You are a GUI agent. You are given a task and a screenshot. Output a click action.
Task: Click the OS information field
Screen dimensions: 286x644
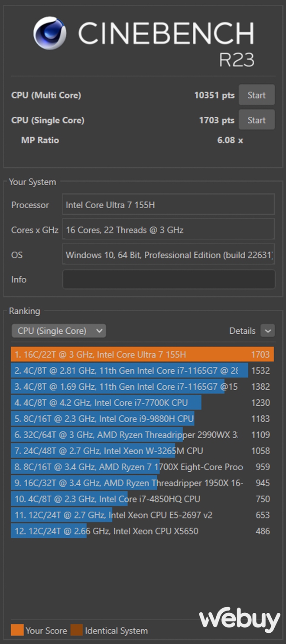tap(169, 255)
